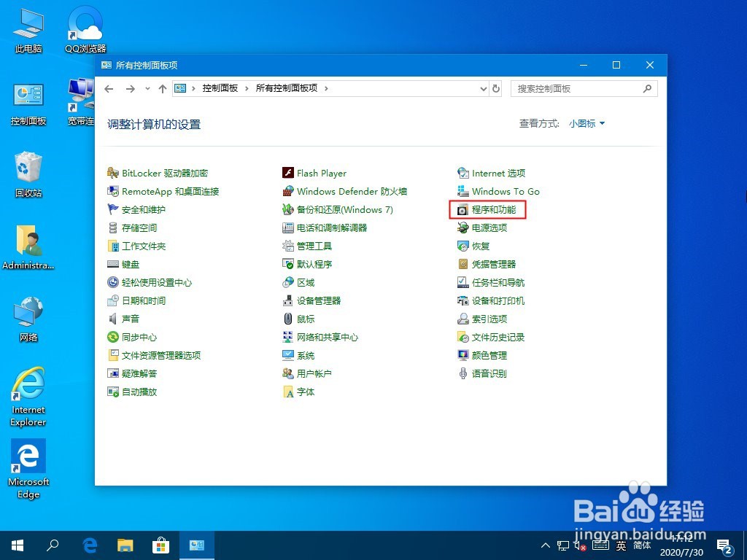Screen dimensions: 747x560
Task: Open the notification action center
Action: coord(724,546)
